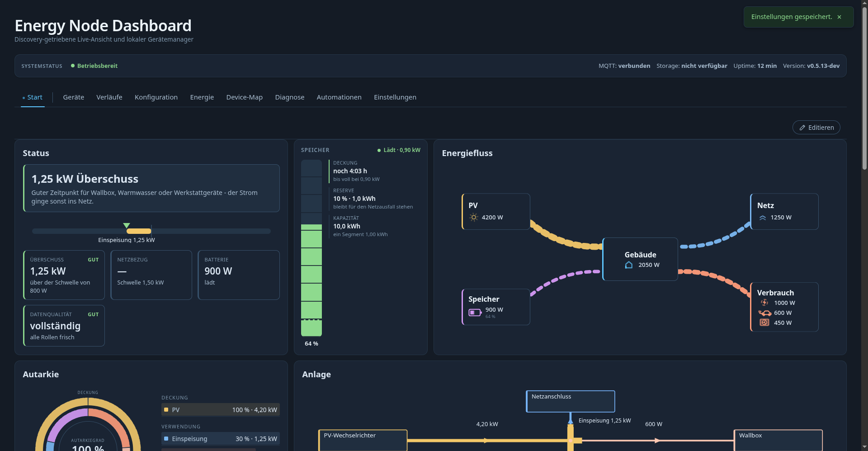Click the green Betriebsbereit status dot
Image resolution: width=868 pixels, height=451 pixels.
pos(73,66)
